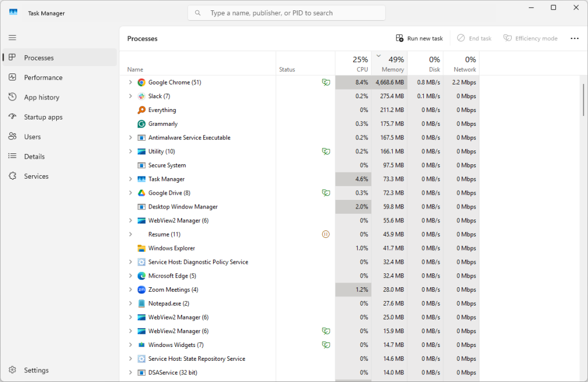Click the Google Drive icon
This screenshot has width=588, height=382.
click(x=141, y=193)
